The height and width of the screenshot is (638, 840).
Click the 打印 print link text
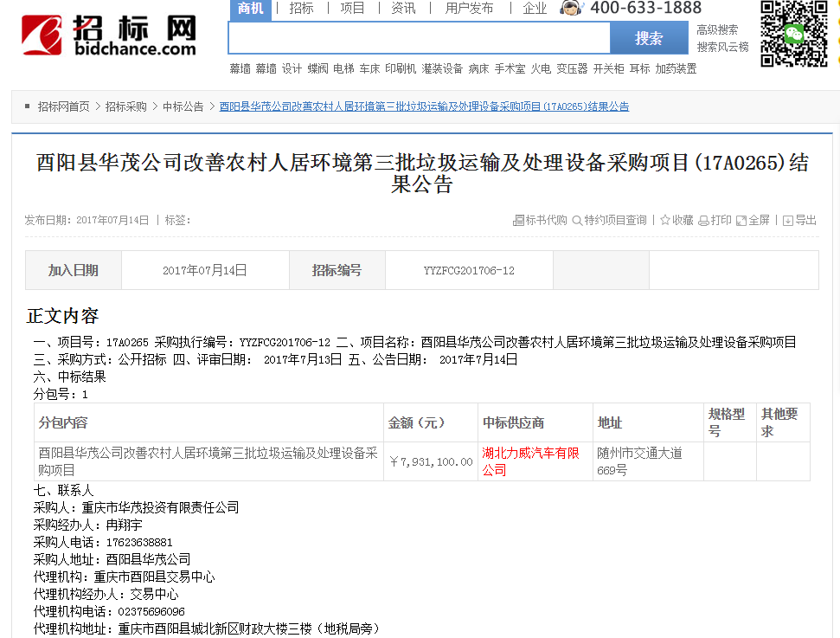coord(721,221)
